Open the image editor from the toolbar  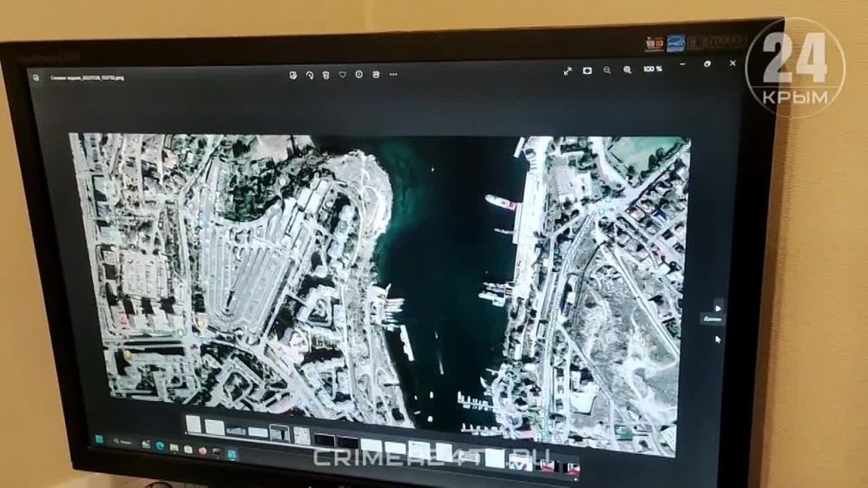click(x=293, y=75)
